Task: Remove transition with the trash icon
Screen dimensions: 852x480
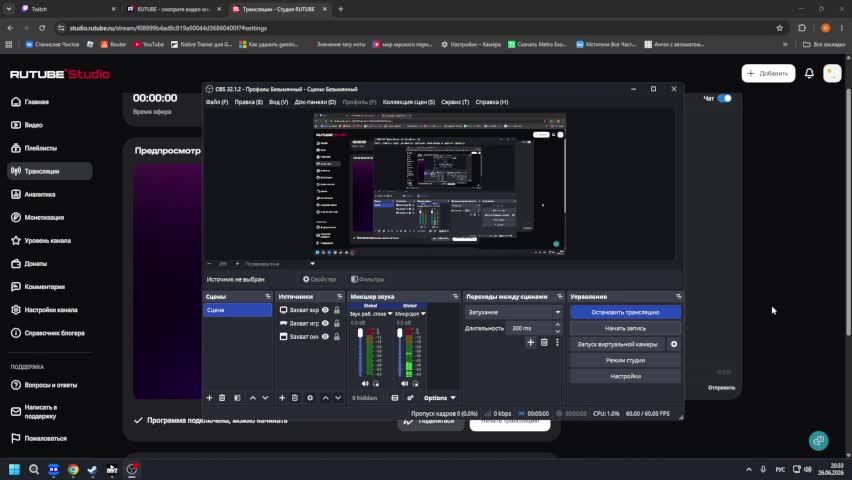Action: (544, 342)
